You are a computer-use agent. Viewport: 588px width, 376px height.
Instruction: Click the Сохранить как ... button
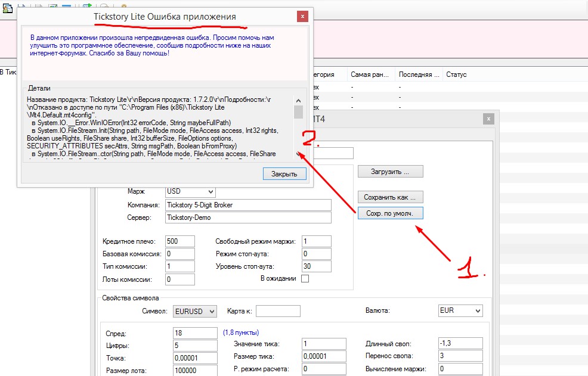pos(391,197)
